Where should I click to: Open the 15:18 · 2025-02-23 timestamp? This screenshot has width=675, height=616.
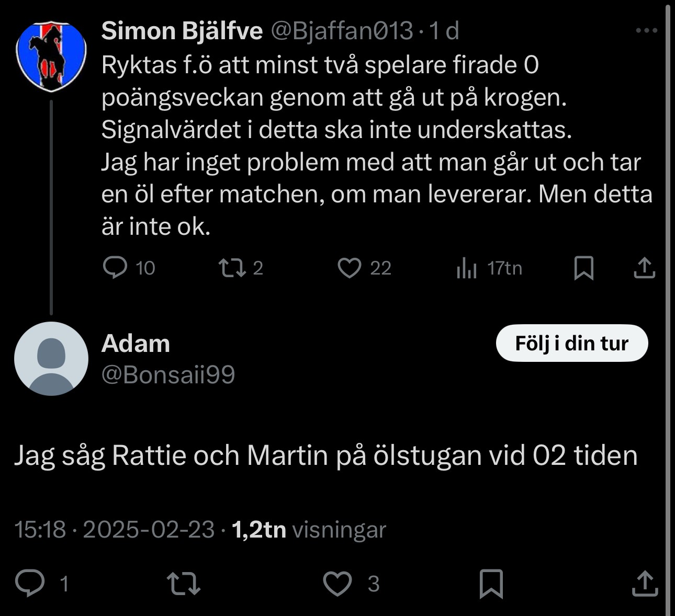pos(115,530)
